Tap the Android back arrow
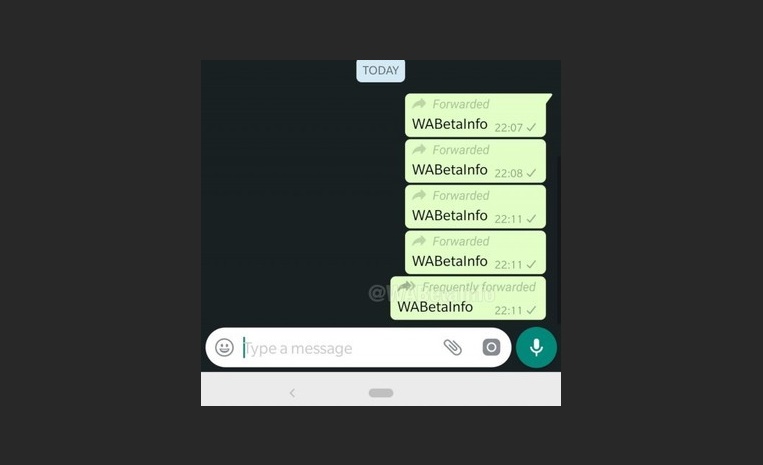This screenshot has width=763, height=465. tap(292, 393)
